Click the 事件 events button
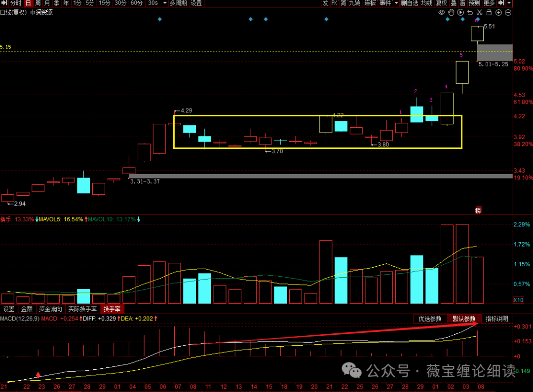Viewport: 533px width, 392px height. coord(385,3)
